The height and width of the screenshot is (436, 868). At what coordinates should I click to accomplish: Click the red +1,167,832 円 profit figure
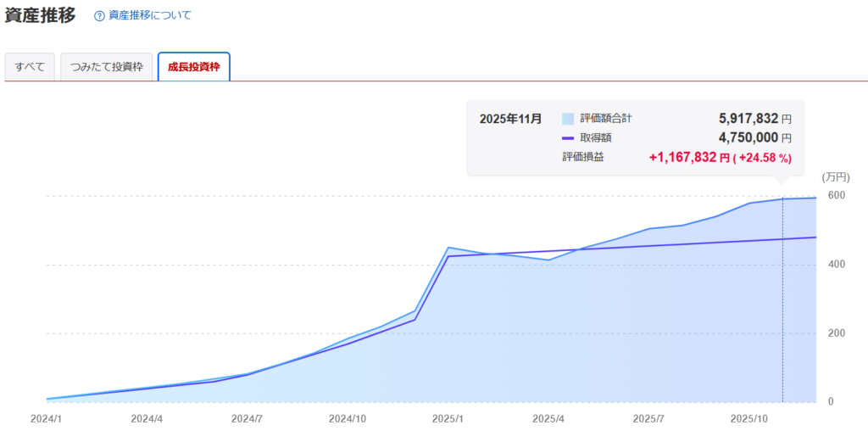[x=682, y=157]
